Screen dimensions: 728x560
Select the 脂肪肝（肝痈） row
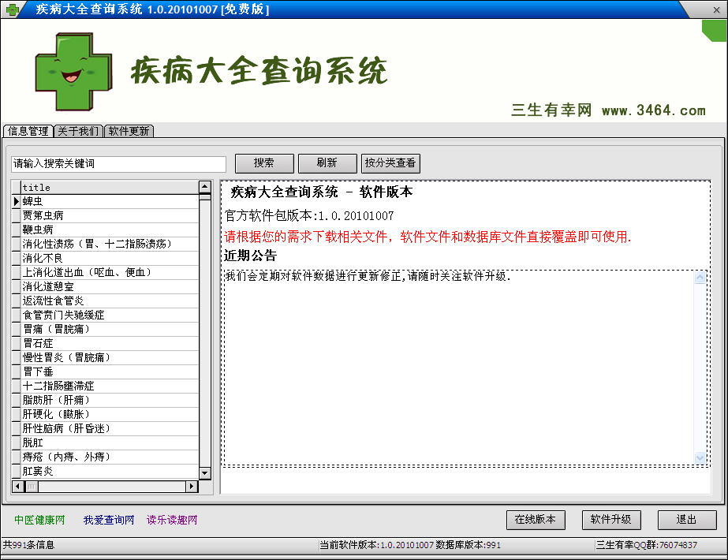[110, 400]
